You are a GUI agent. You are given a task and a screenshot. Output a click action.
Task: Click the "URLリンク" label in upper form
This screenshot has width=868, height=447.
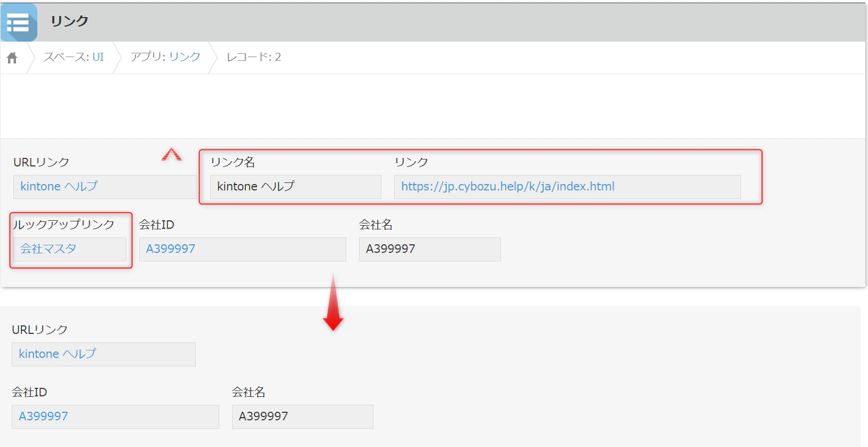[42, 162]
